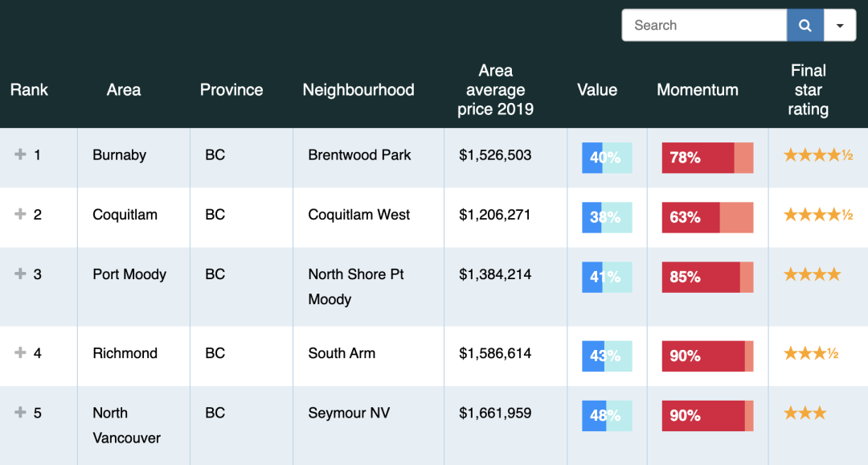Sort by Area average price 2019 header
This screenshot has height=465, width=868.
click(495, 90)
